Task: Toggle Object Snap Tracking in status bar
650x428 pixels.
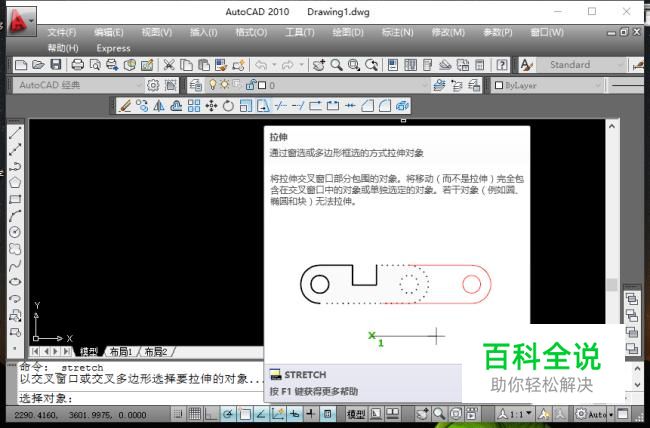Action: click(261, 413)
